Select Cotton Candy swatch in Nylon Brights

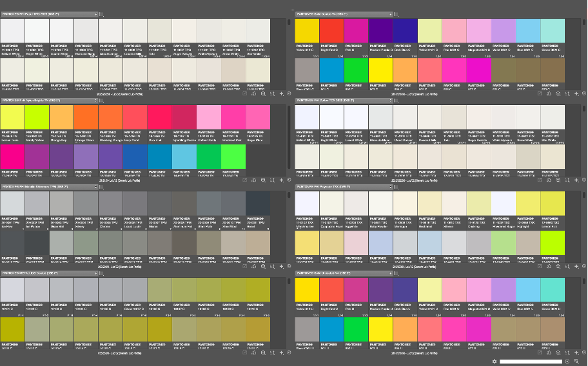pyautogui.click(x=208, y=117)
